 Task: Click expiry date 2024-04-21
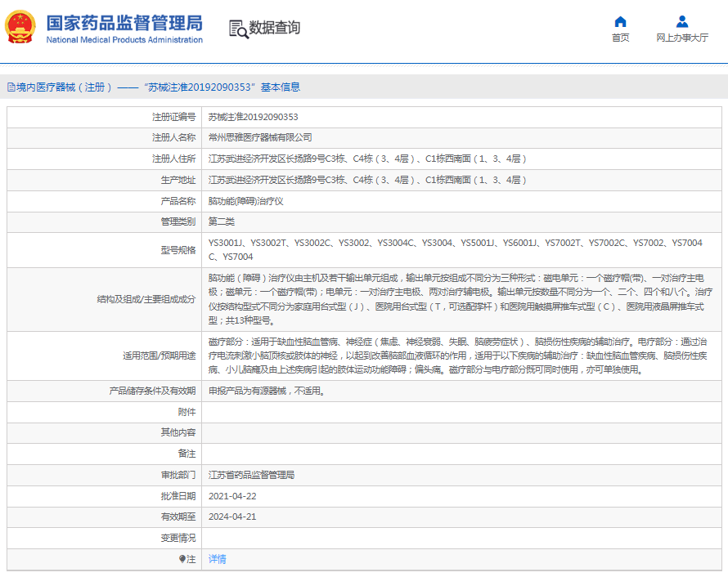click(x=232, y=517)
